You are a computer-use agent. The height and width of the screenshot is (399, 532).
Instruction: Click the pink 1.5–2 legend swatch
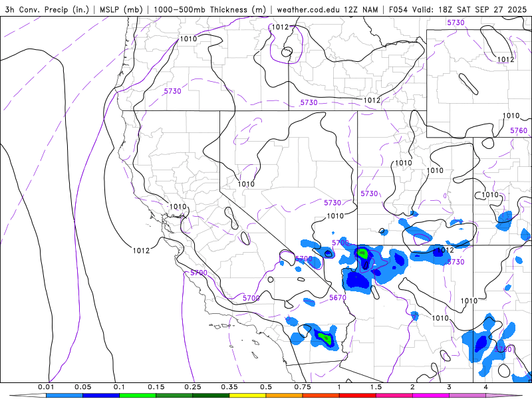(394, 395)
